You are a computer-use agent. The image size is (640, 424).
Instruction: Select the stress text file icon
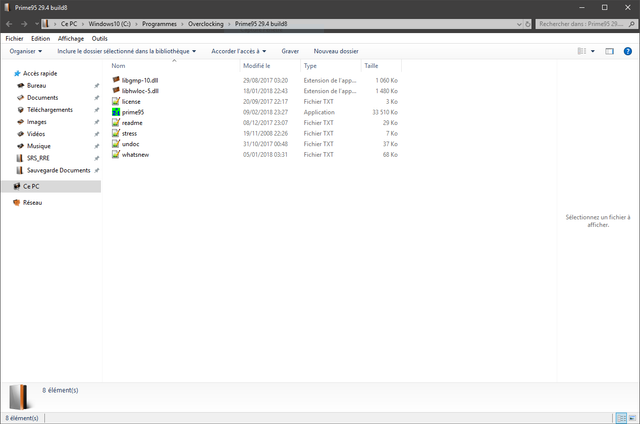pyautogui.click(x=116, y=133)
